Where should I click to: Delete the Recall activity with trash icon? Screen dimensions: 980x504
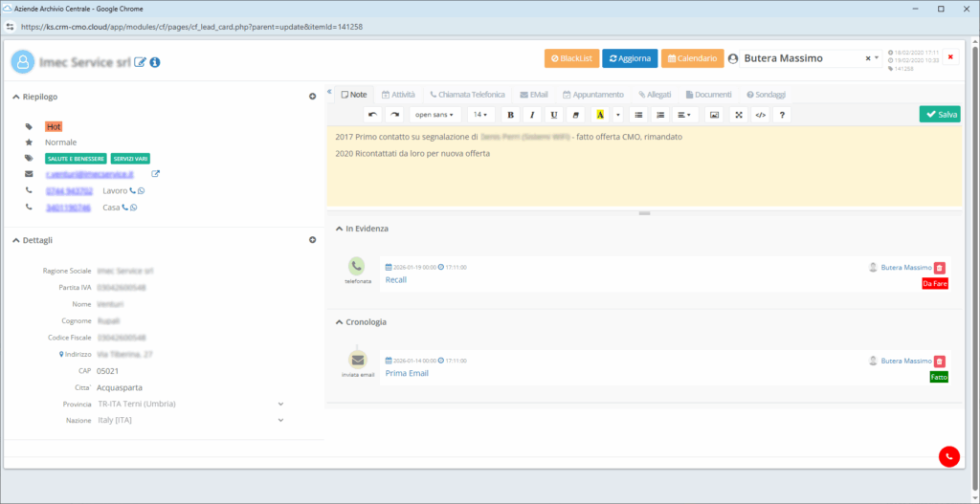tap(939, 268)
